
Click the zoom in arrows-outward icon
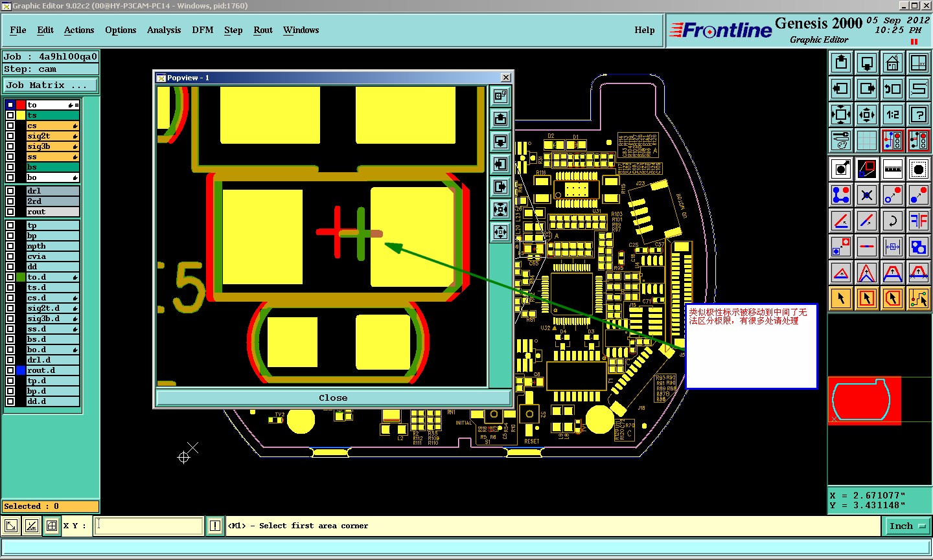click(841, 115)
